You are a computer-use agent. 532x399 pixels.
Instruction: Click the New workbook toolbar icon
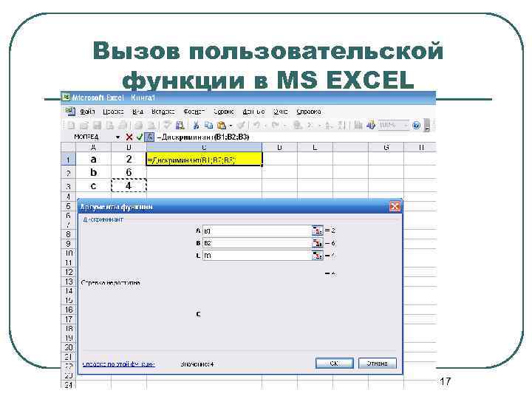(71, 126)
